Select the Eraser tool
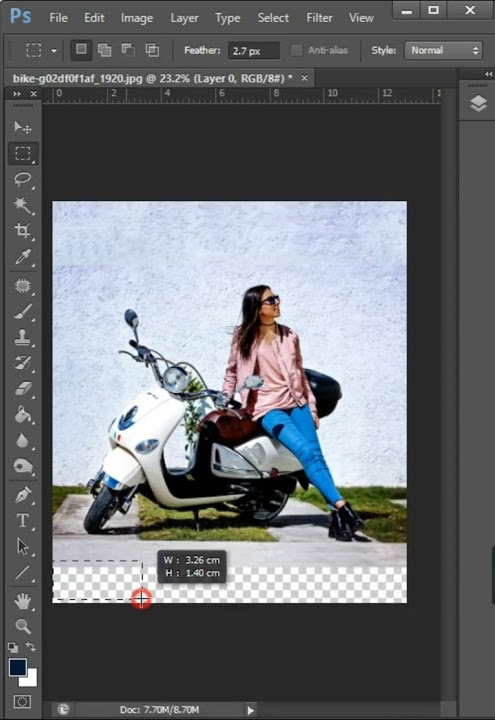 tap(22, 389)
